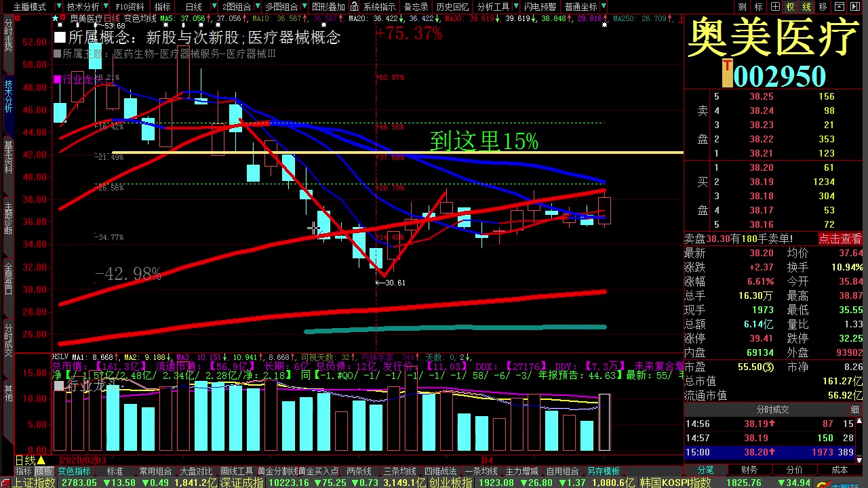
Task: Click the 30.61 low price label
Action: [394, 283]
